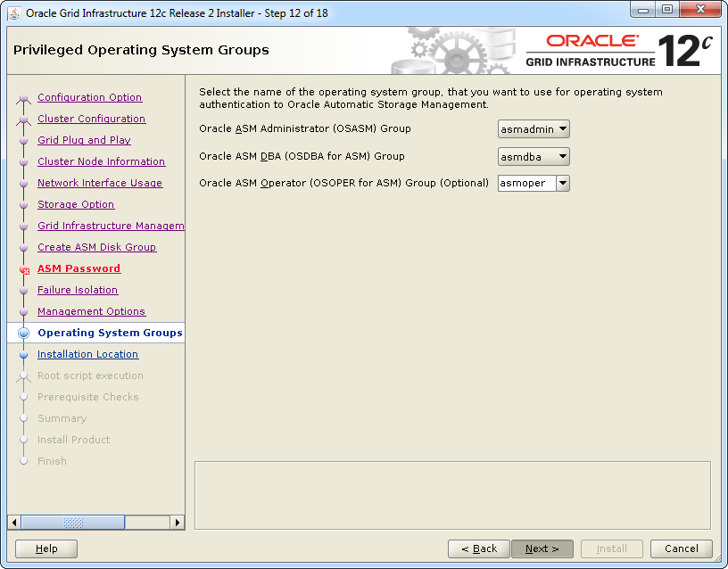Open the Installation Location step
The height and width of the screenshot is (569, 728).
coord(87,354)
